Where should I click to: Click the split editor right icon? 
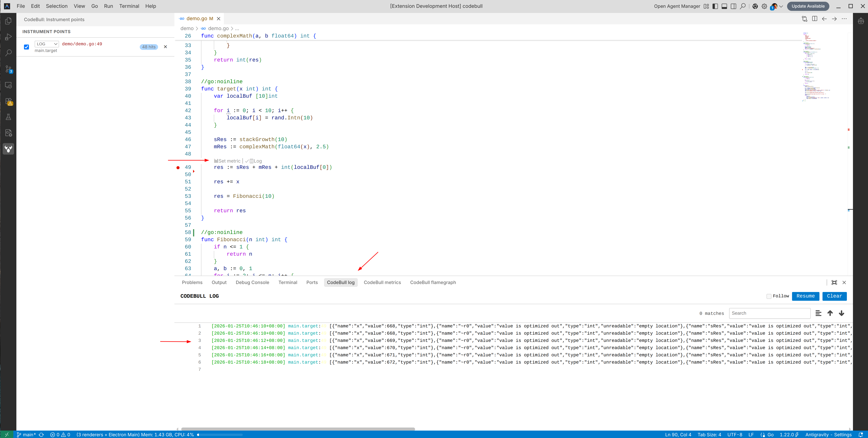coord(814,19)
